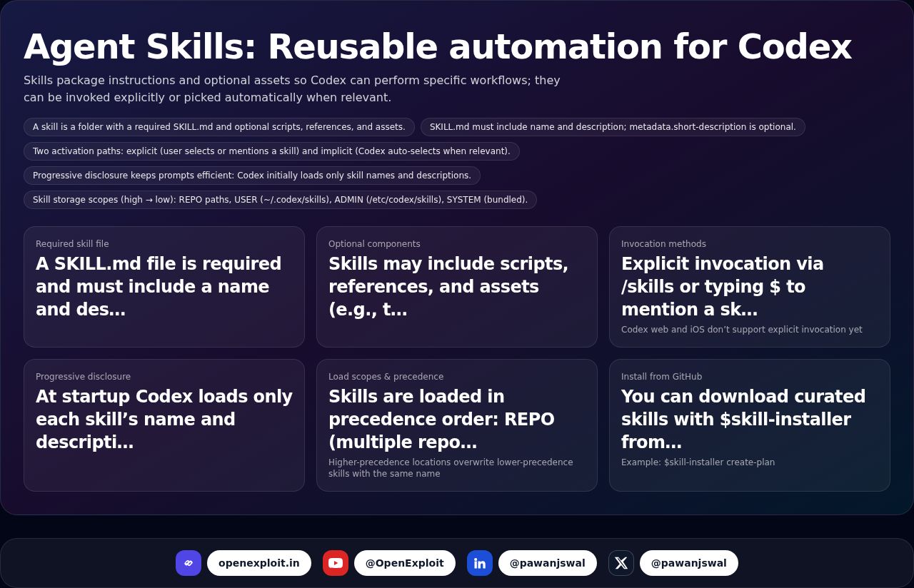Select the 'Required skill file' card

click(164, 287)
